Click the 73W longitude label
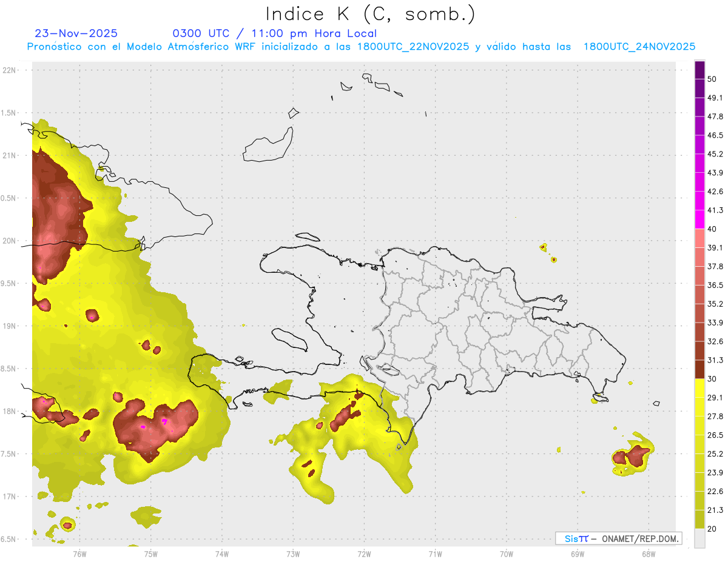 tap(293, 554)
